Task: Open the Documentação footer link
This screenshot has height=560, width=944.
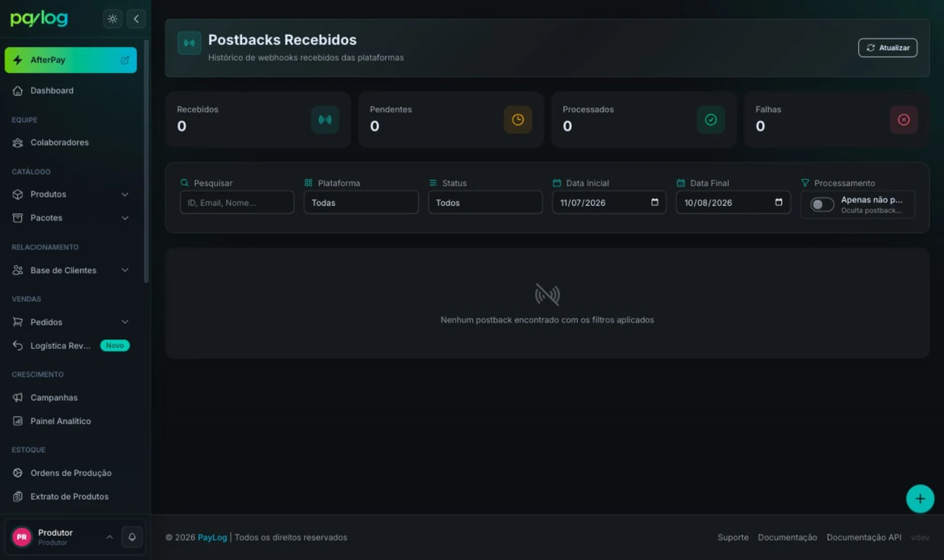Action: pos(788,537)
